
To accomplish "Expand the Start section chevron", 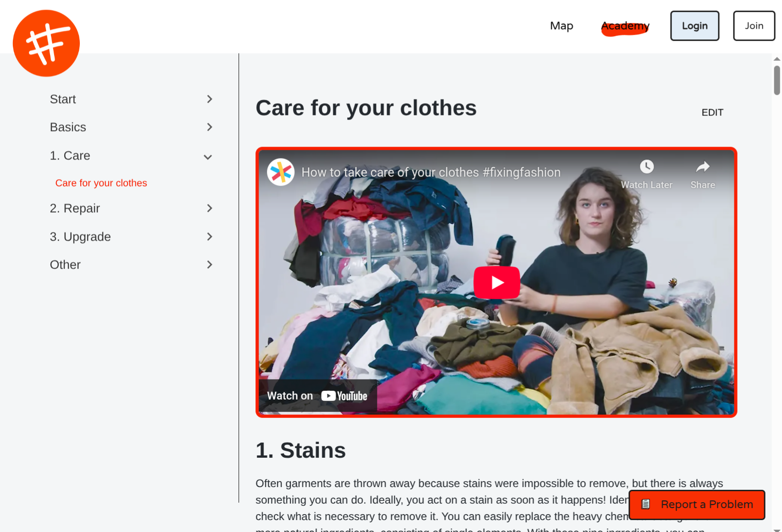I will [210, 99].
